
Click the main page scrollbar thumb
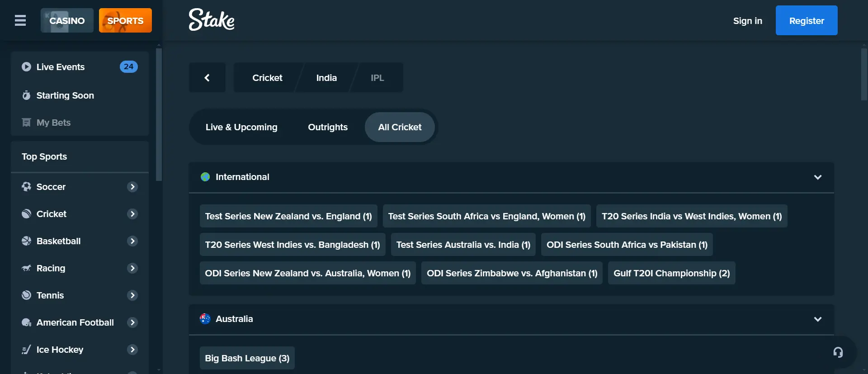pyautogui.click(x=864, y=74)
